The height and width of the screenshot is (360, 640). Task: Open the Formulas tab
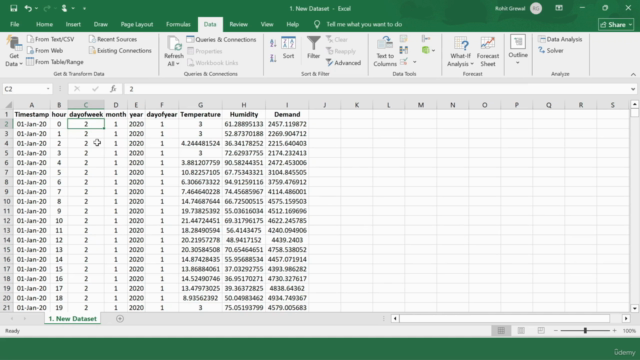click(x=178, y=24)
